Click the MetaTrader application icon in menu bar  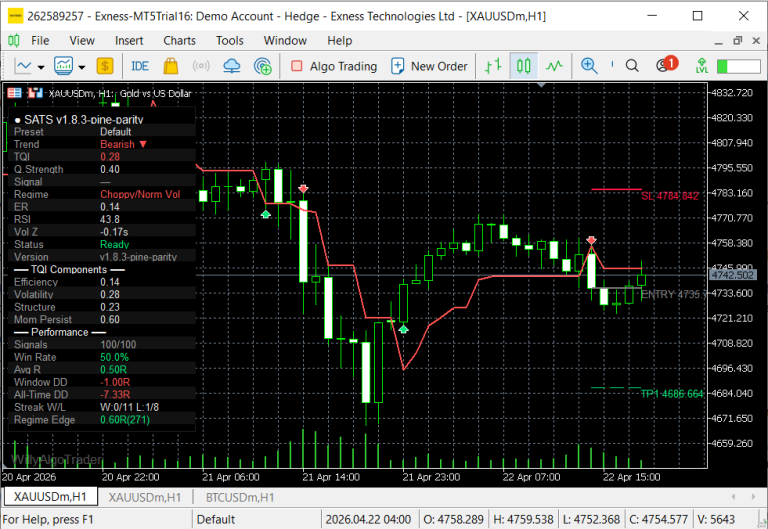click(x=14, y=41)
